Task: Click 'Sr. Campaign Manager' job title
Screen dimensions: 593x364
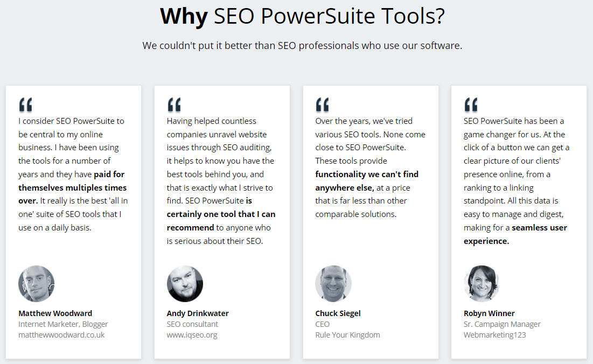Action: (x=502, y=324)
